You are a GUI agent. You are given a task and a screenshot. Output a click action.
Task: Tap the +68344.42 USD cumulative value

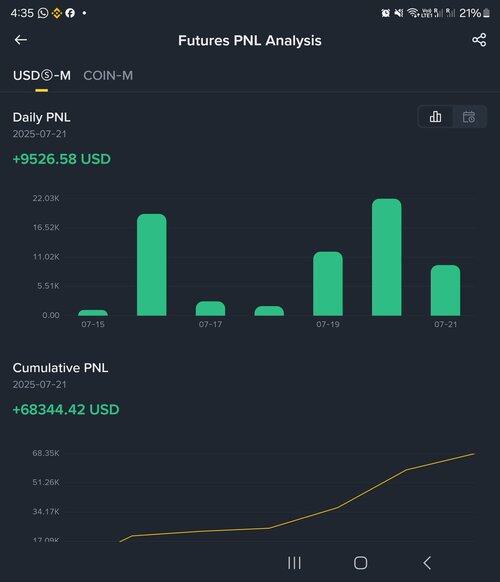(x=66, y=409)
